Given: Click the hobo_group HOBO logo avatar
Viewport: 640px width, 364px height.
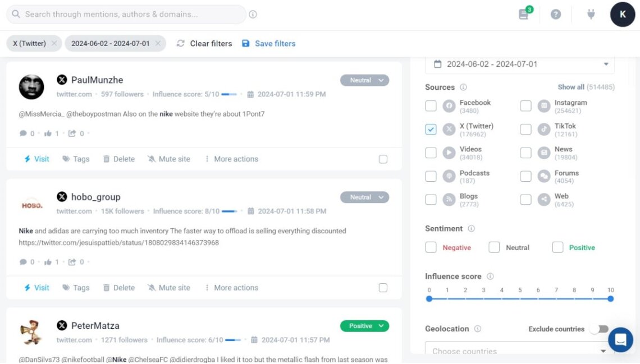Looking at the screenshot, I should tap(32, 205).
